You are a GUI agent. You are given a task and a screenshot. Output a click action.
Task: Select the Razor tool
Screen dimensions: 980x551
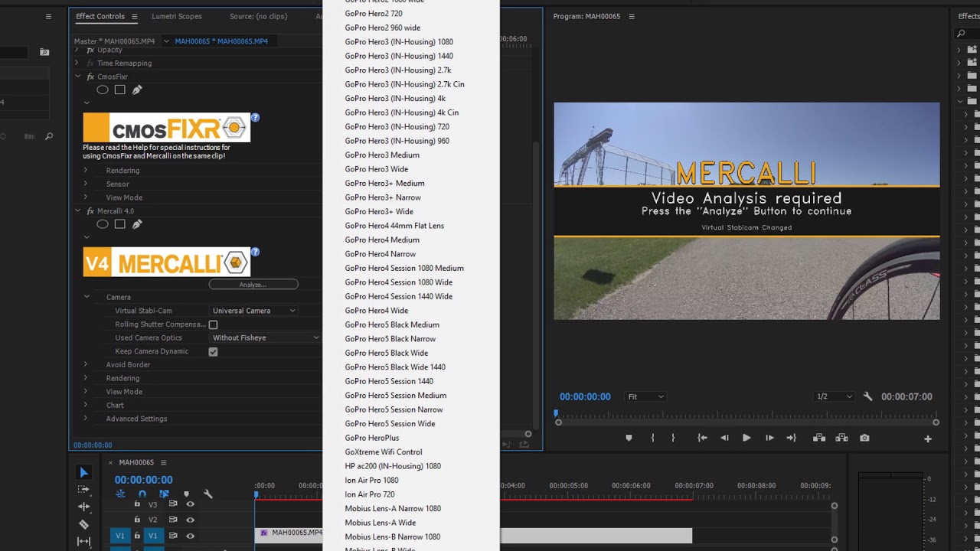[84, 524]
